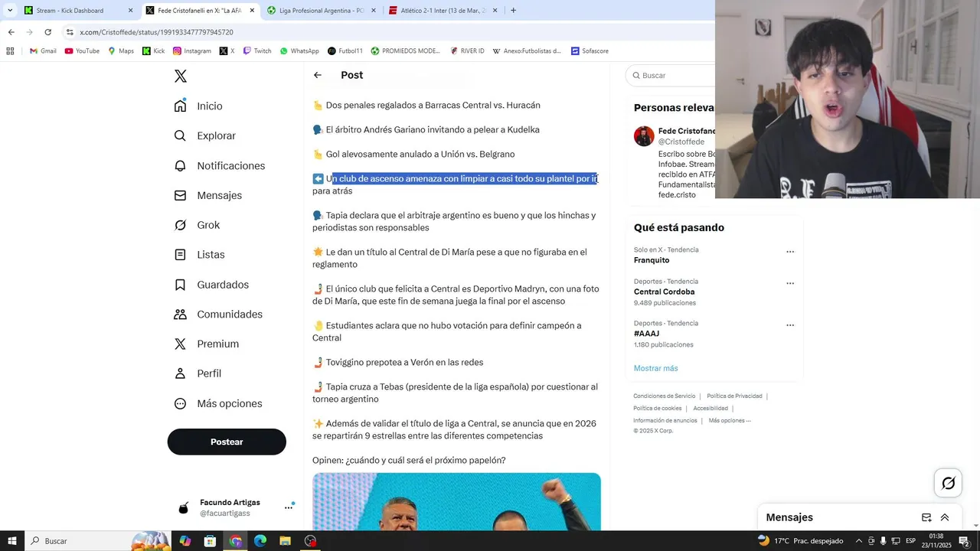Open Perfil in the sidebar
Screen dimensions: 980x551
(198, 373)
